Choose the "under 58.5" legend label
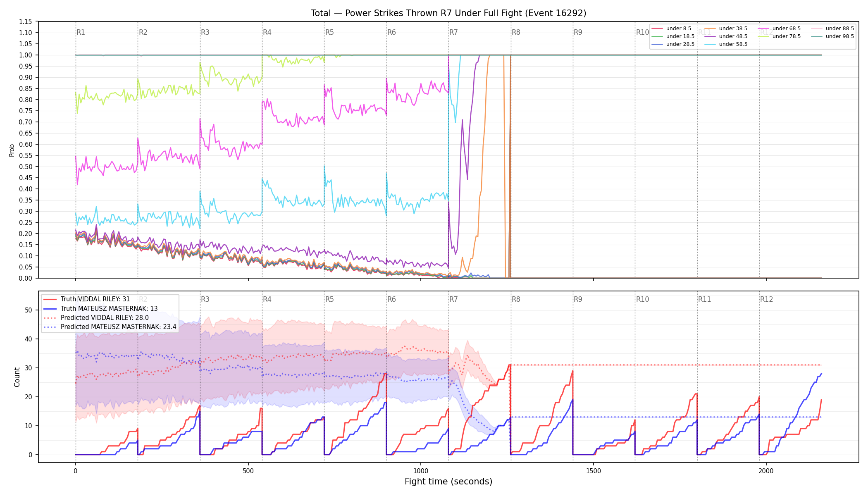This screenshot has height=496, width=868. coord(733,44)
